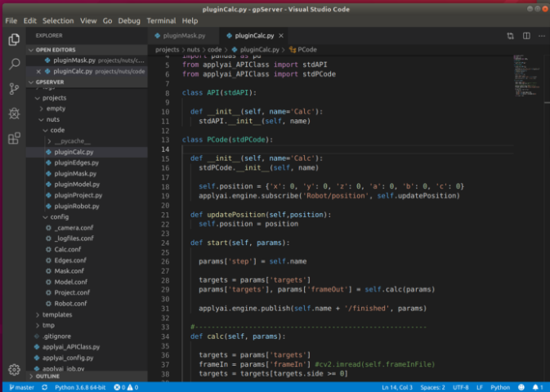Open the Explorer view in activity bar
Image resolution: width=550 pixels, height=392 pixels.
pos(14,39)
